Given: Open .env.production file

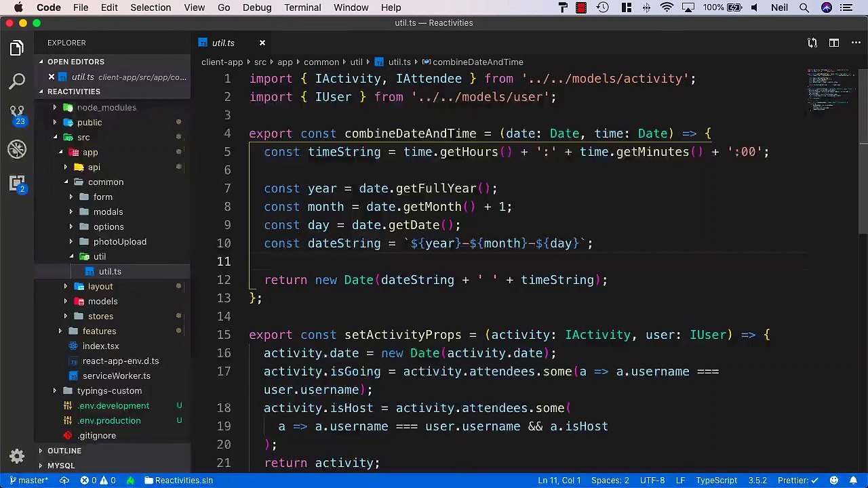Looking at the screenshot, I should (109, 420).
